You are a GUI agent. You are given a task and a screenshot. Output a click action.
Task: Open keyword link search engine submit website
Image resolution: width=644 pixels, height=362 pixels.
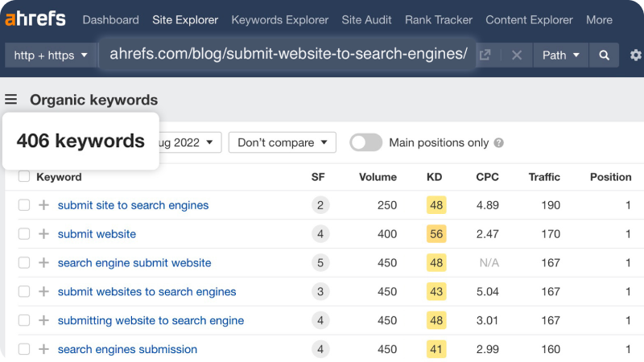coord(134,263)
